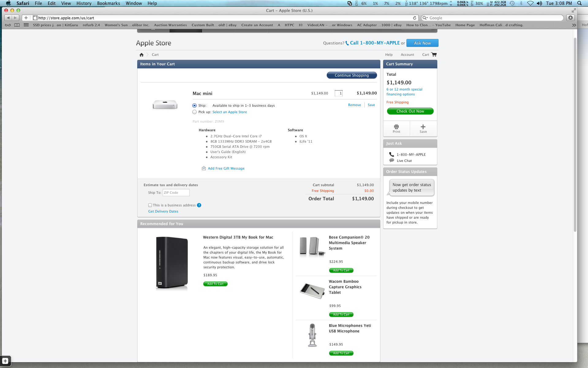
Task: Show Top Sites grid icon
Action: coord(26,25)
